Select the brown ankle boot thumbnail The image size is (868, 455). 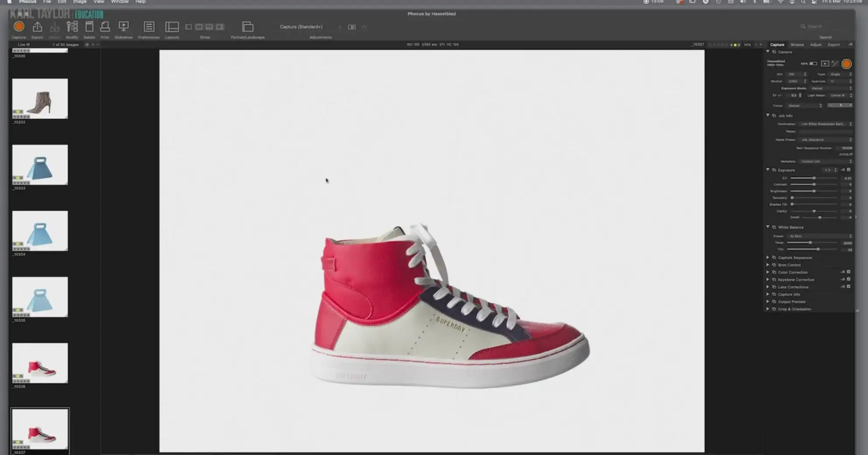coord(40,98)
